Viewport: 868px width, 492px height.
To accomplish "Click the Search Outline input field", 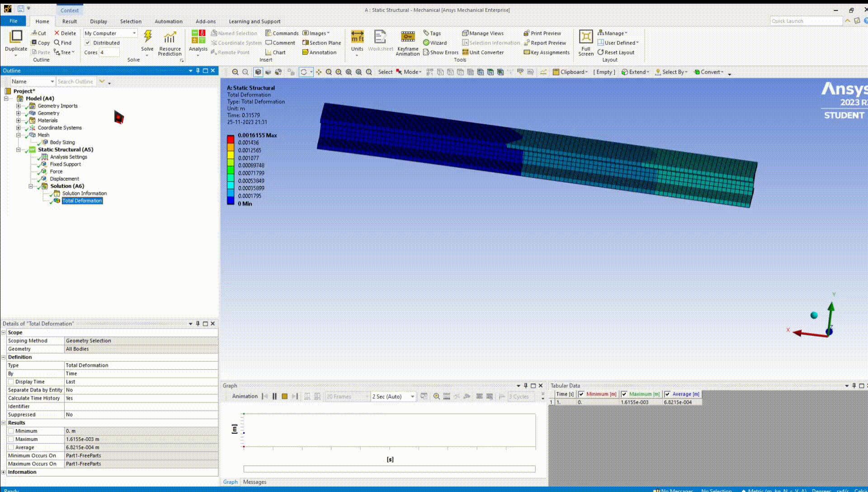I will click(76, 81).
